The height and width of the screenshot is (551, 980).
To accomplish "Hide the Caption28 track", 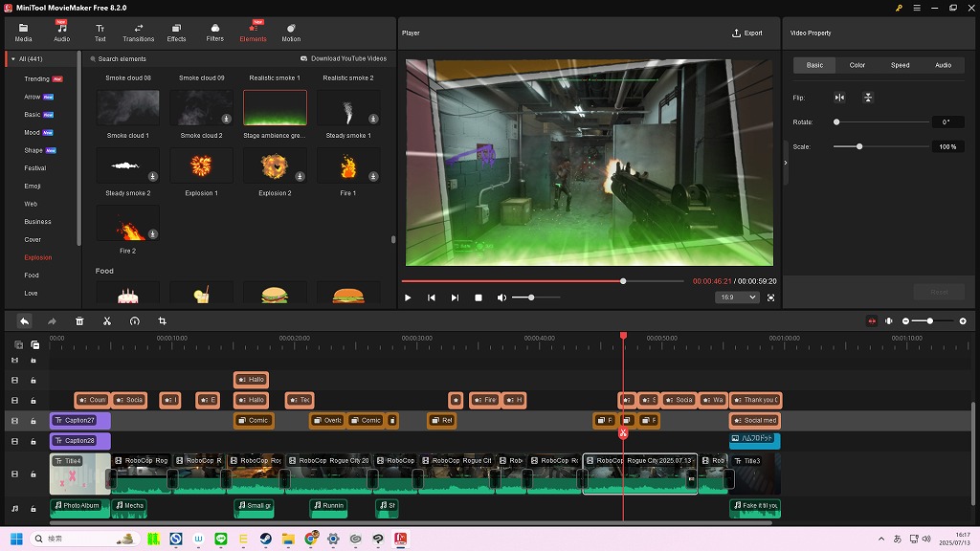I will (14, 442).
